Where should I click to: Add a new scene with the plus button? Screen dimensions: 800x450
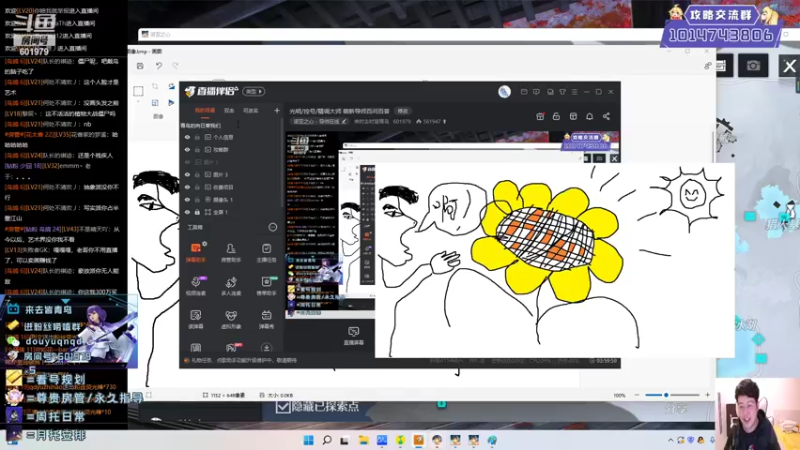[x=277, y=111]
